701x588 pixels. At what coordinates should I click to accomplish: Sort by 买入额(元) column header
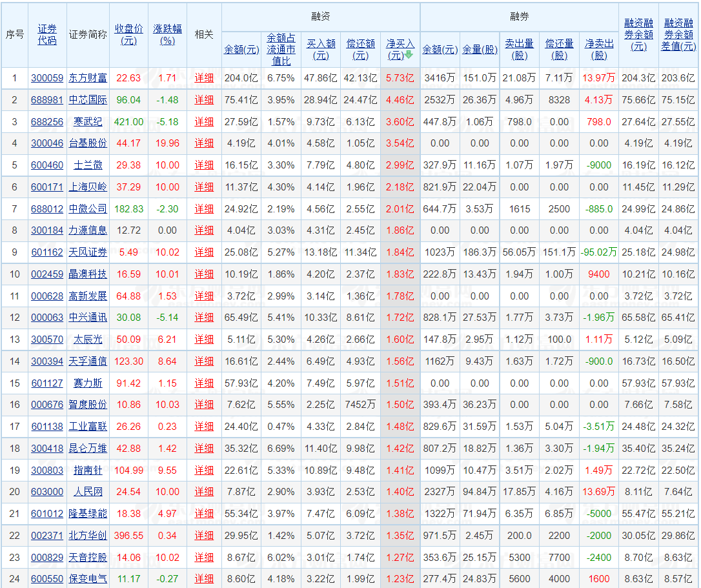(x=321, y=50)
